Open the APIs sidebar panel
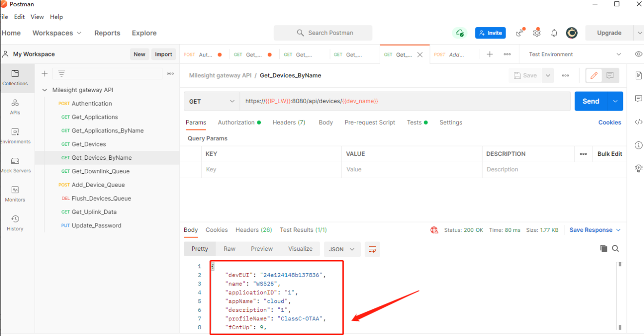The width and height of the screenshot is (644, 336). [x=15, y=107]
